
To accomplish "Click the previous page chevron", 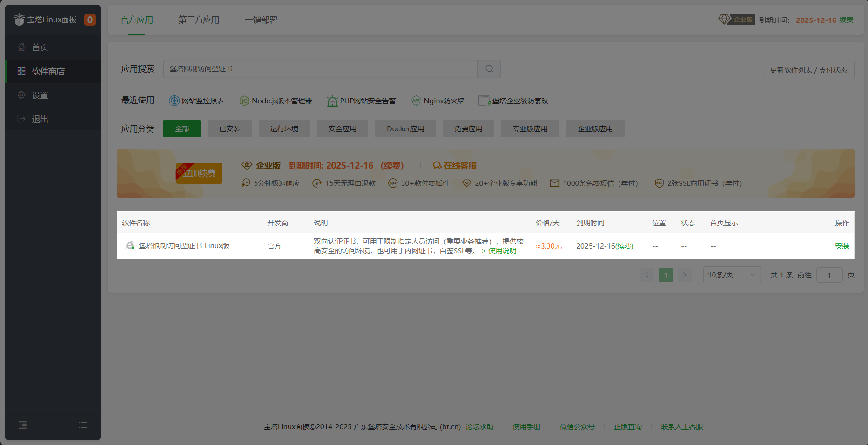I will [x=647, y=275].
